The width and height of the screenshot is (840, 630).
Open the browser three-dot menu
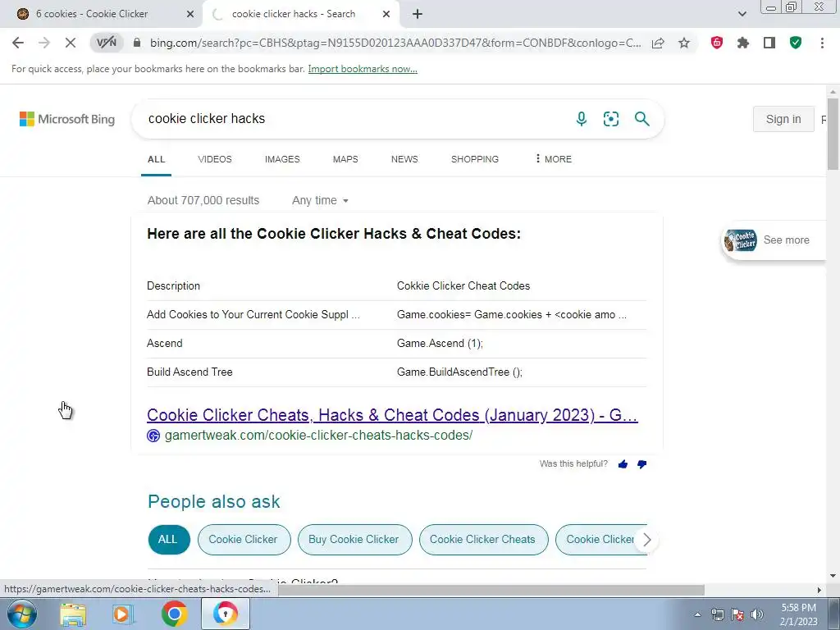tap(822, 43)
